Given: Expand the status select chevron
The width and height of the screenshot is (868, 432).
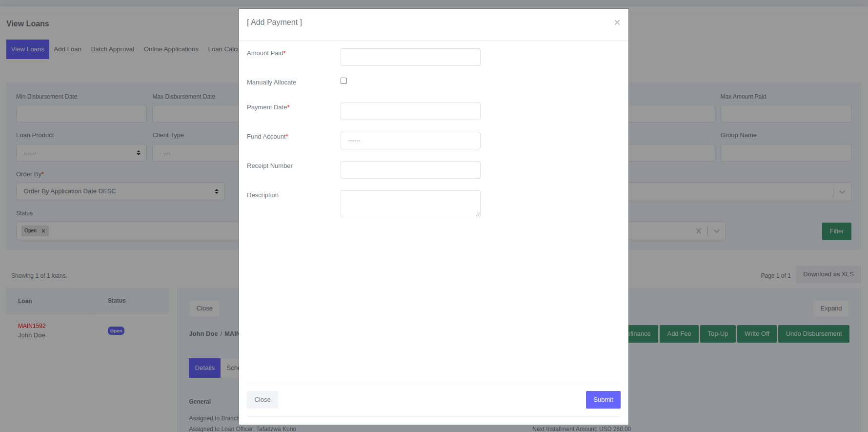Looking at the screenshot, I should coord(716,231).
